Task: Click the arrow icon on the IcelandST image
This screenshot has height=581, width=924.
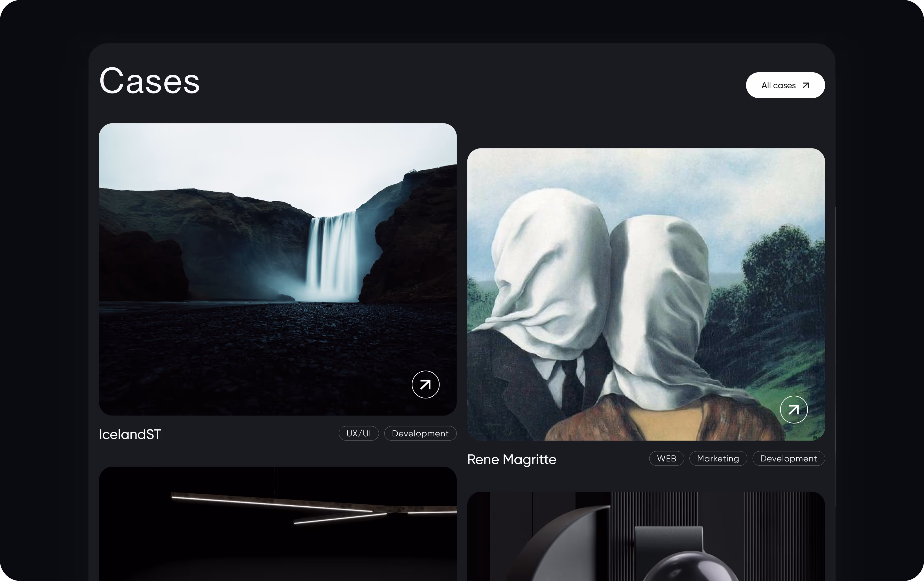Action: tap(426, 384)
